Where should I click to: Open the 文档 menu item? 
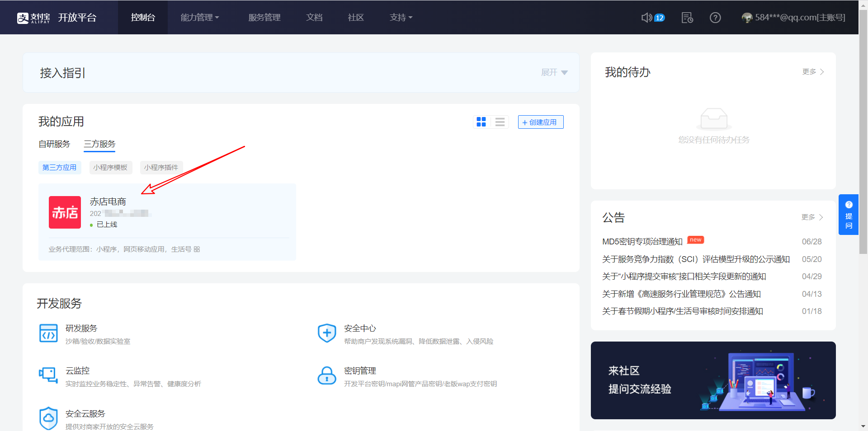click(314, 17)
